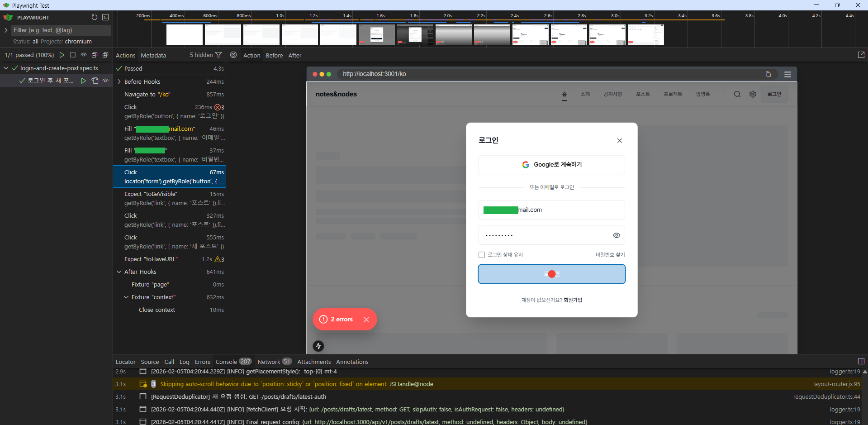Run the Korean login test row
The image size is (868, 425).
pyautogui.click(x=83, y=81)
